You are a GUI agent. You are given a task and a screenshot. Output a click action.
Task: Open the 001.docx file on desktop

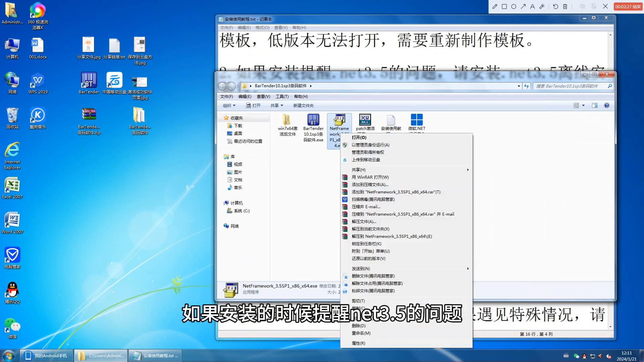click(38, 48)
